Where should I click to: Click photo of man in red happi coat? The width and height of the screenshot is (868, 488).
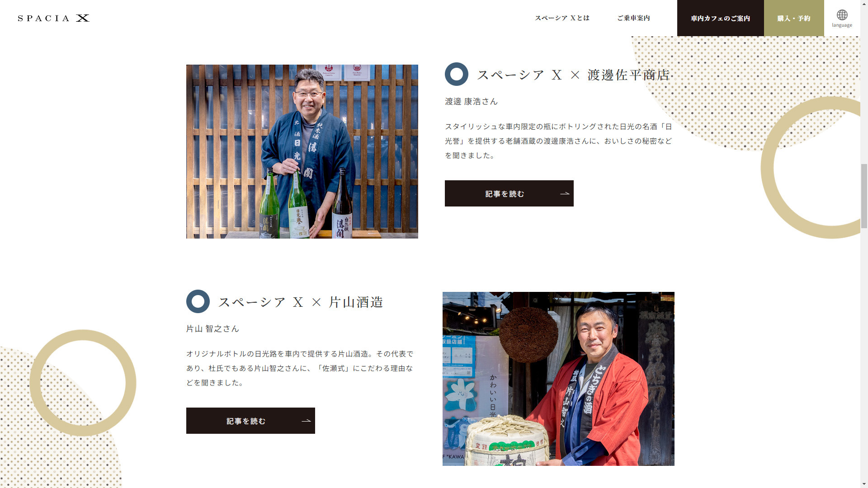(x=558, y=379)
